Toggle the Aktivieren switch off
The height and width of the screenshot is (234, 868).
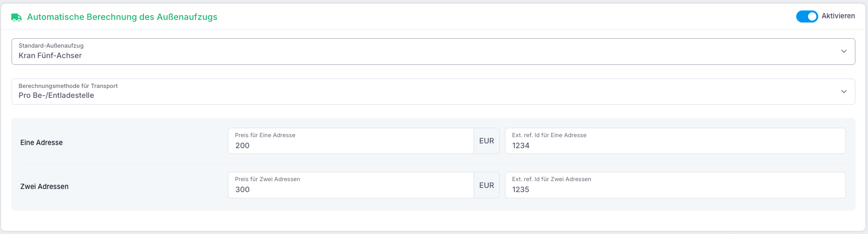pos(807,16)
